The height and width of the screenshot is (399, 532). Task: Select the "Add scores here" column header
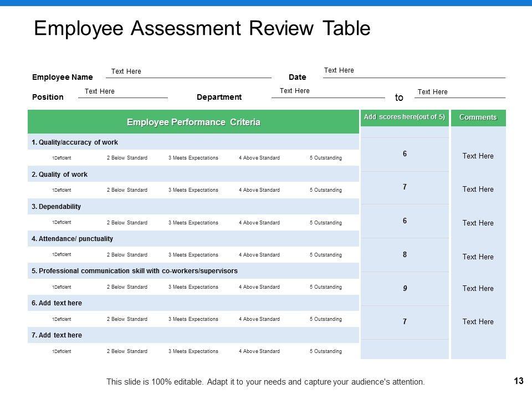coord(404,117)
